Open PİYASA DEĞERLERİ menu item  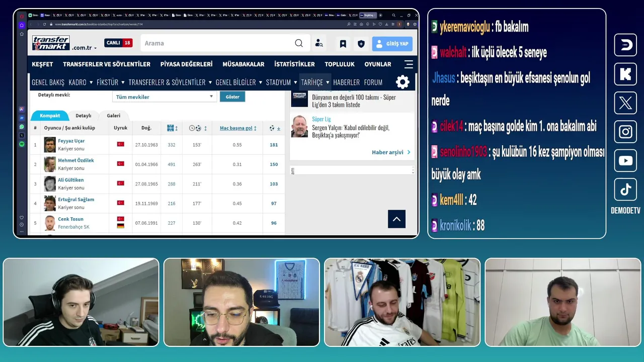tap(186, 64)
